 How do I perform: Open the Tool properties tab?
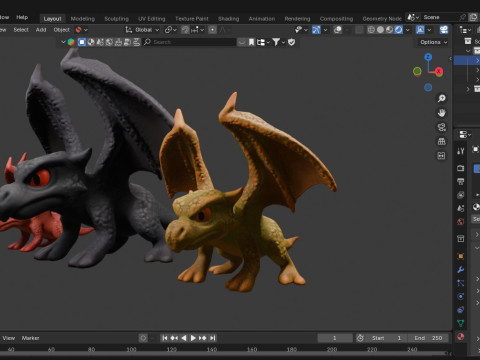click(461, 151)
